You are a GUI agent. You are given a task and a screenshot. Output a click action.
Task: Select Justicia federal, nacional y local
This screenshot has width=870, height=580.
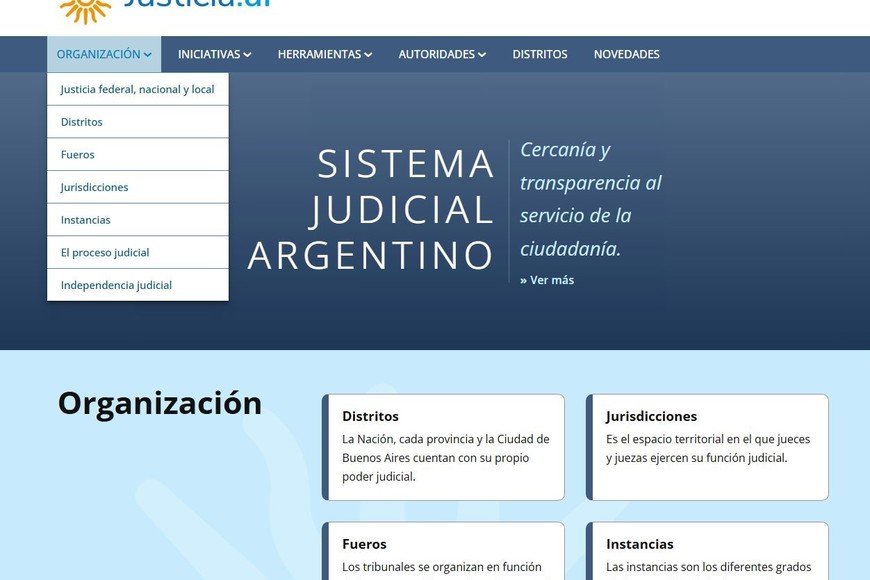click(x=137, y=89)
